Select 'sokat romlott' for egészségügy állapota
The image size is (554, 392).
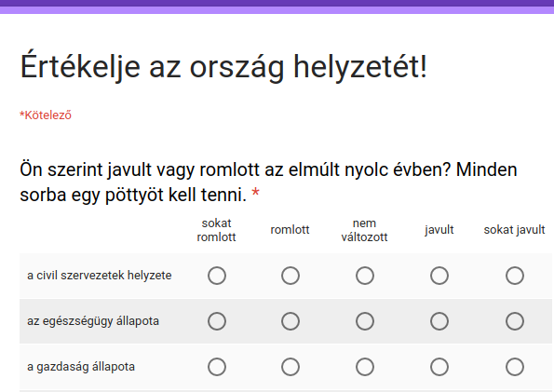217,321
